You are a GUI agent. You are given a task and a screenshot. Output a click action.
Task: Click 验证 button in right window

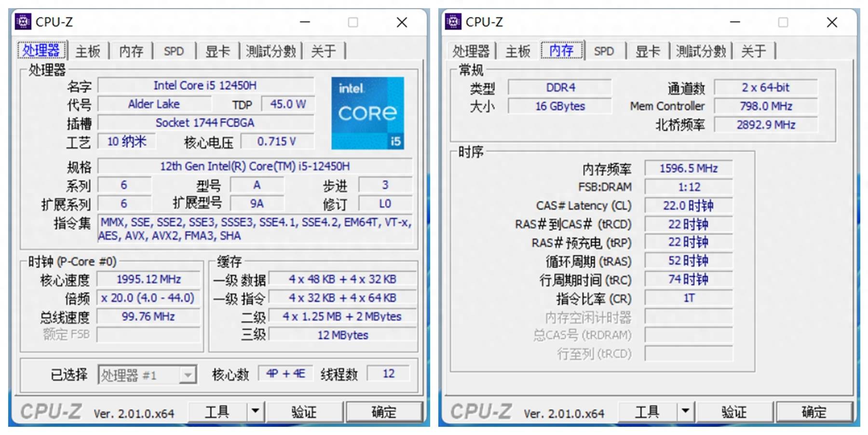[734, 412]
